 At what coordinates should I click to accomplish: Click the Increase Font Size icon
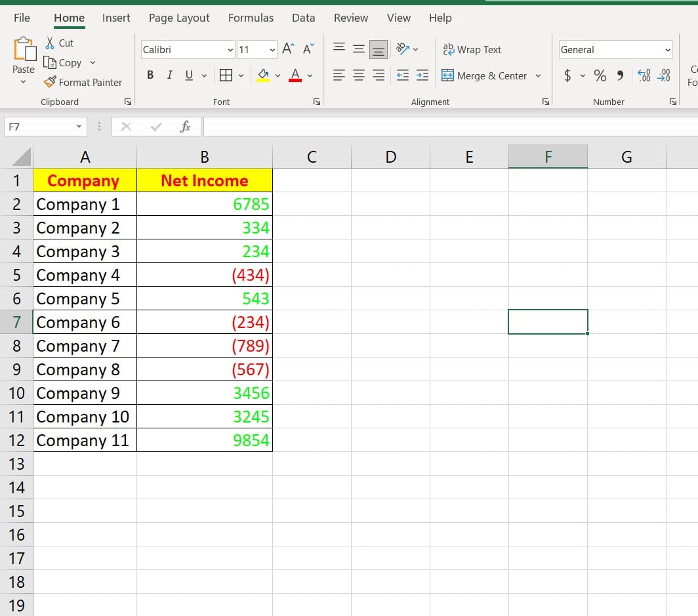288,49
